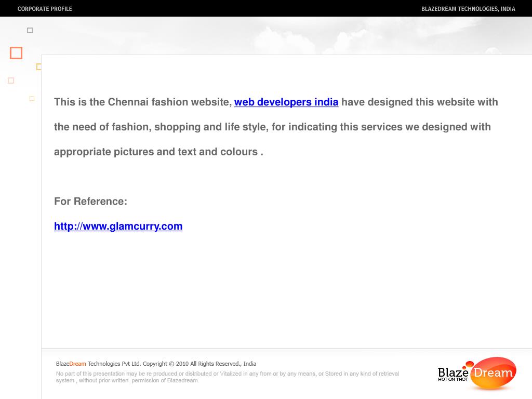The image size is (532, 399).
Task: Click the sentence starting 'the need of fashion'
Action: point(272,127)
